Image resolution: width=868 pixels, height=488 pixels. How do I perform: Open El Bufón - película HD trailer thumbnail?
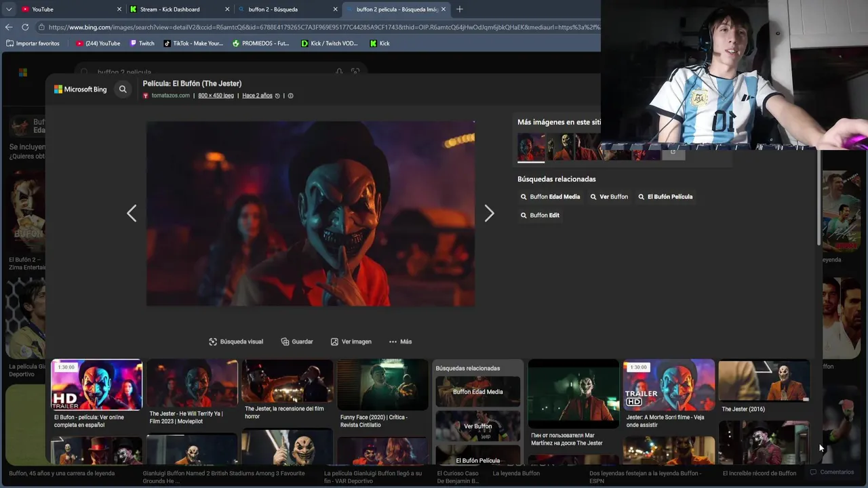coord(97,385)
